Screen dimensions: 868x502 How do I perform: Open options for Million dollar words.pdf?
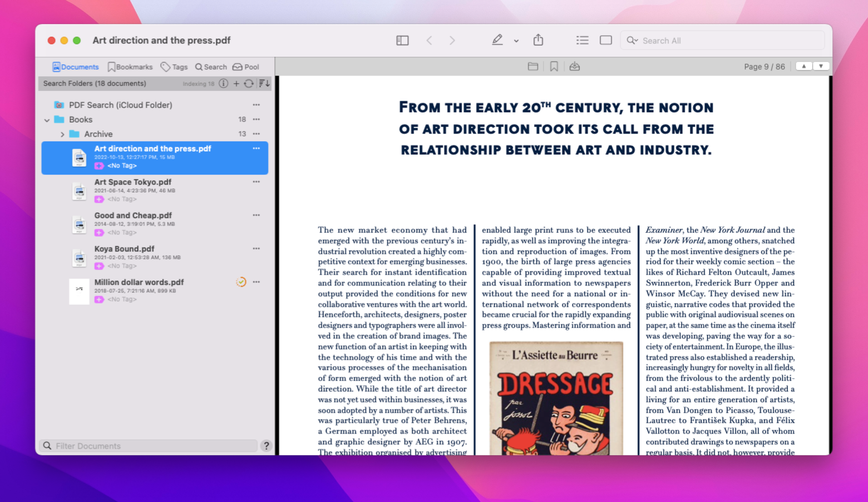pyautogui.click(x=256, y=282)
